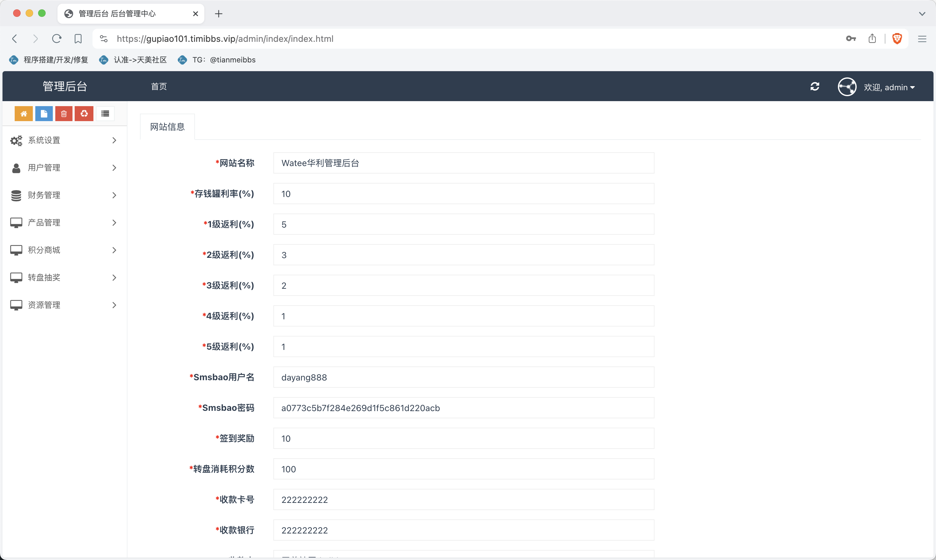This screenshot has height=560, width=936.
Task: Click the monitor icon beside 资源管理
Action: (x=16, y=305)
